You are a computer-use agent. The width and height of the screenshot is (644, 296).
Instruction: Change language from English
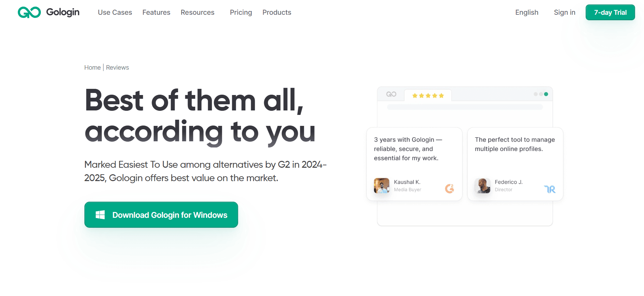click(x=527, y=12)
